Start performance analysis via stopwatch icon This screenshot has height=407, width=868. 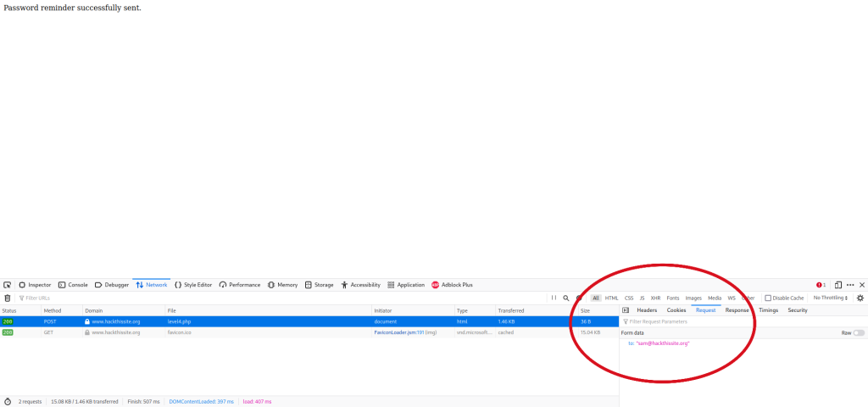[x=8, y=401]
